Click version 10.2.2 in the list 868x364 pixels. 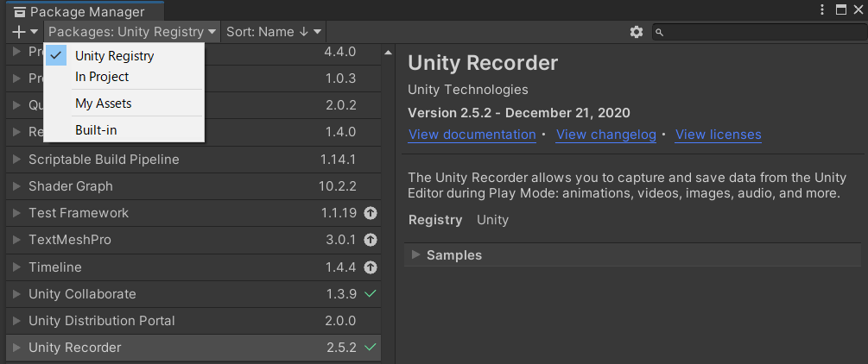pos(338,186)
